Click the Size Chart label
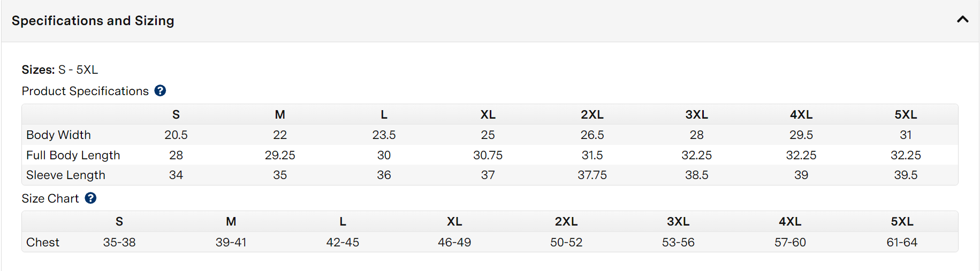 point(50,198)
